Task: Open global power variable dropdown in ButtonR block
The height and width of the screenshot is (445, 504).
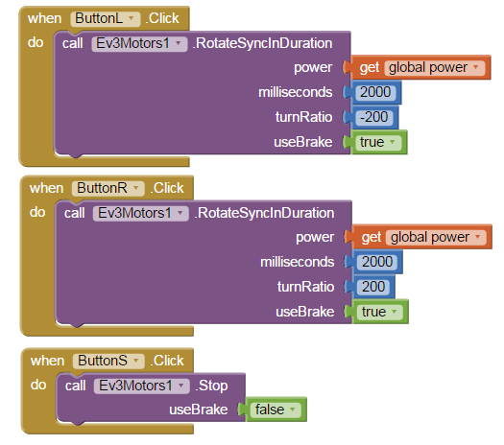Action: pyautogui.click(x=436, y=237)
